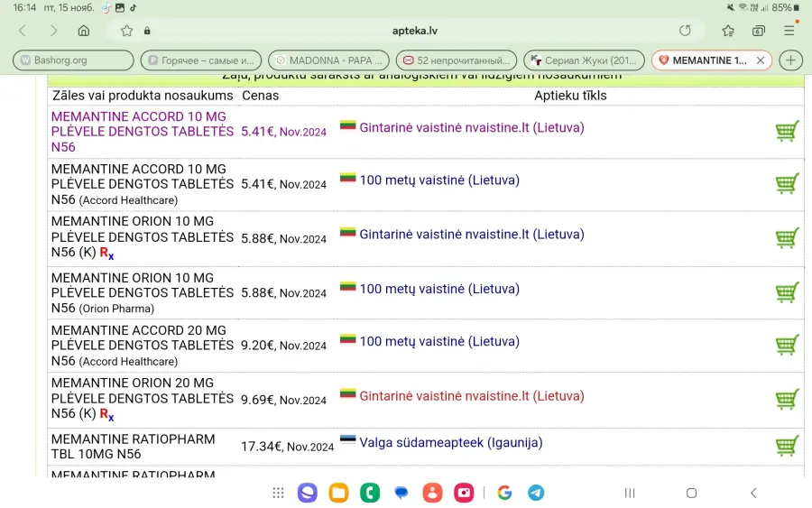
Task: Switch to MADONNA - PAPA tab
Action: click(x=328, y=60)
